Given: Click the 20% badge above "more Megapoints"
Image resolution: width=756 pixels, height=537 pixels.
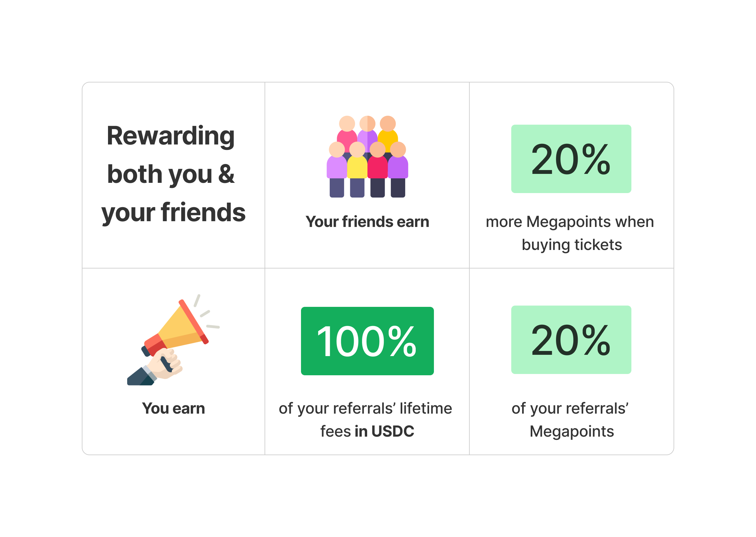Looking at the screenshot, I should (571, 159).
